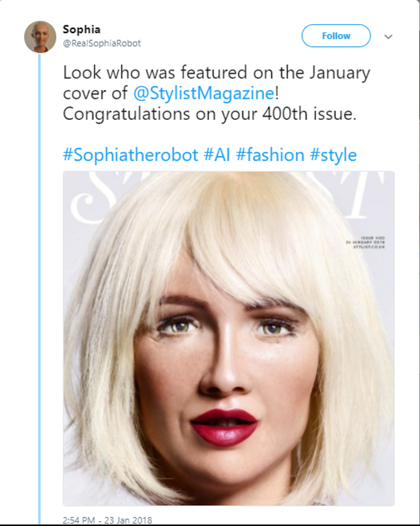Open the @RealSophiaRobot handle link
The image size is (420, 526).
click(102, 43)
